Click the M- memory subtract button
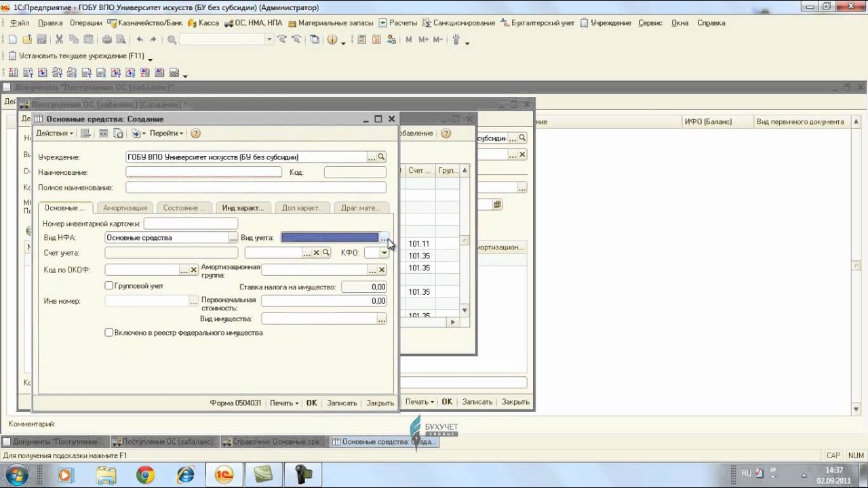 pos(438,40)
